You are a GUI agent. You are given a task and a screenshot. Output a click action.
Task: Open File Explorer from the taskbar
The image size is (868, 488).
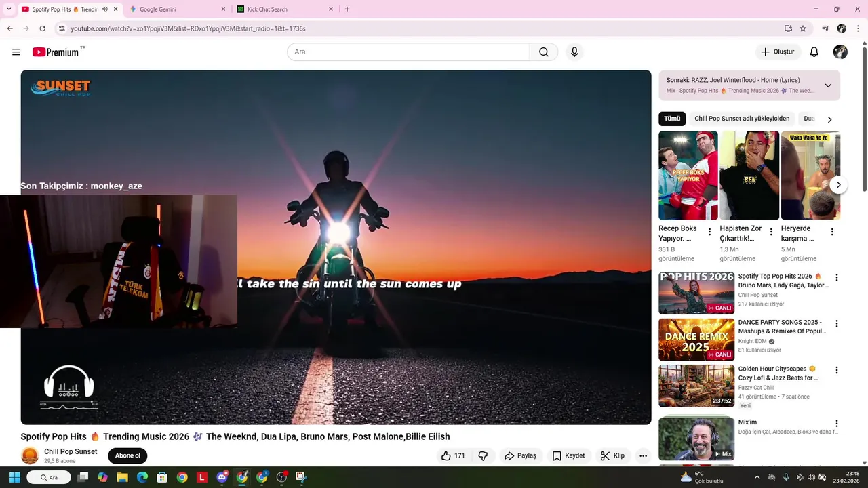[x=123, y=477]
